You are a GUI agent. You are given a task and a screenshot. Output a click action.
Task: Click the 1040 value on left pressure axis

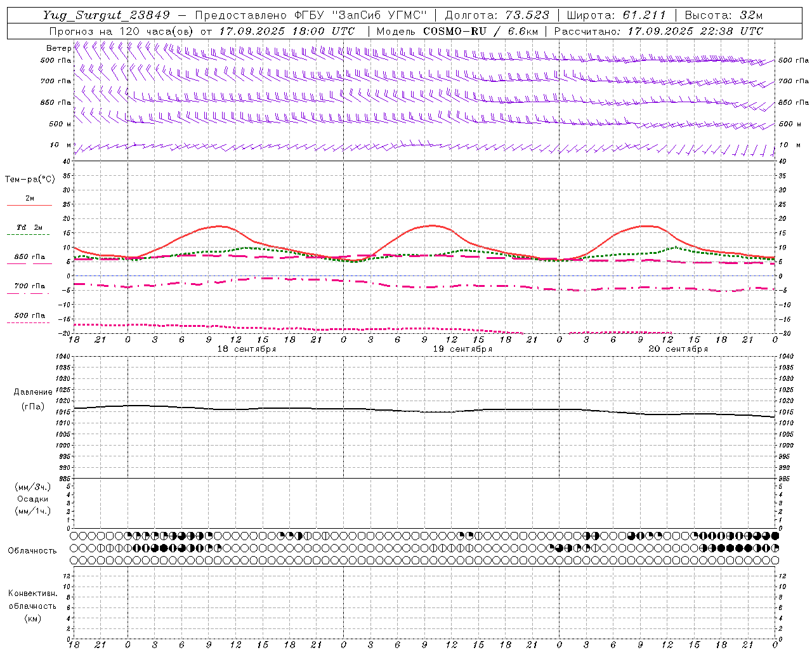[62, 357]
